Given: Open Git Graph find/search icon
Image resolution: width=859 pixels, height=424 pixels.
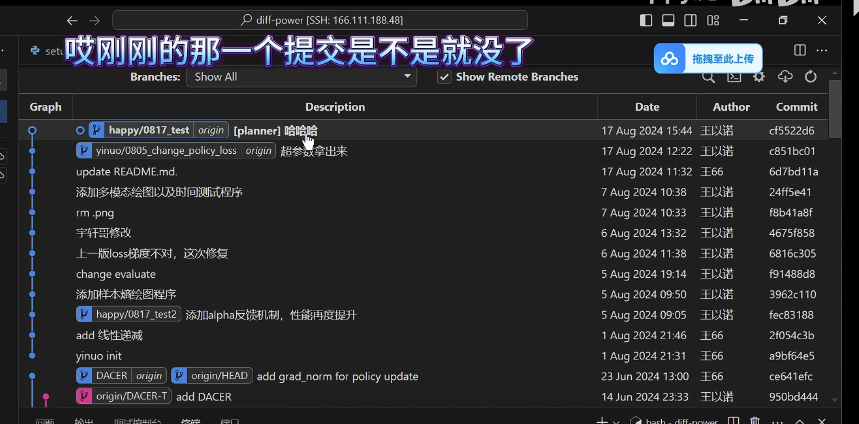Looking at the screenshot, I should pos(708,77).
